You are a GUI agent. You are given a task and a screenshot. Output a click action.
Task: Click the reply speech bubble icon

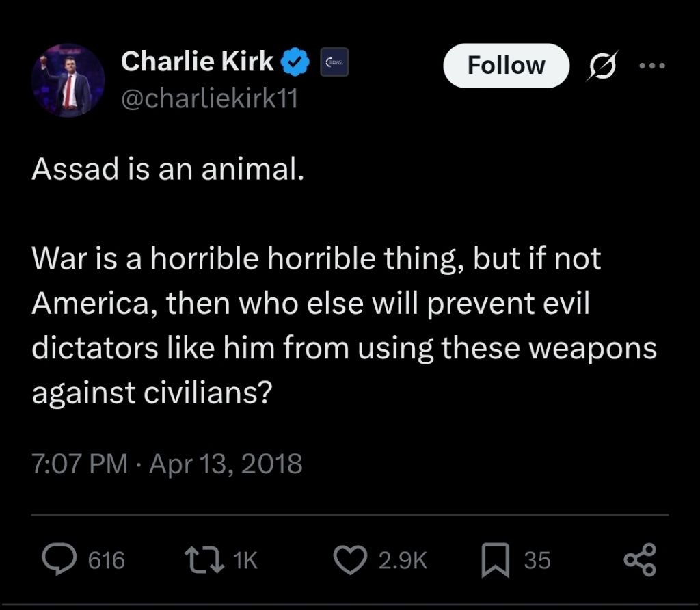[59, 559]
